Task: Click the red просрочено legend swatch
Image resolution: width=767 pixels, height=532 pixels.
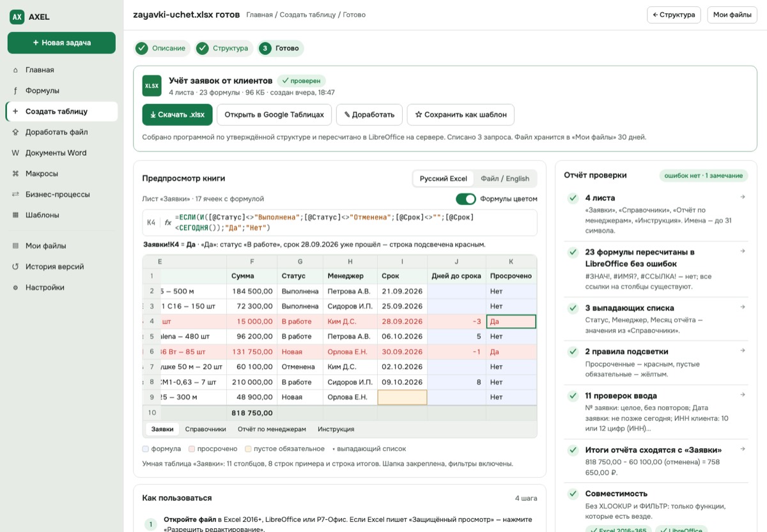Action: (192, 449)
